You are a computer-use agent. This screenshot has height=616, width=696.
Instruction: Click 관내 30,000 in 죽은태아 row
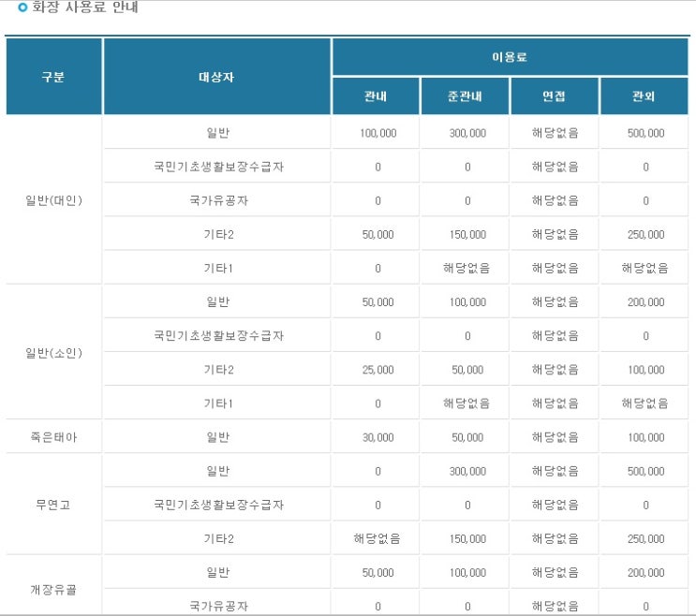(x=378, y=438)
